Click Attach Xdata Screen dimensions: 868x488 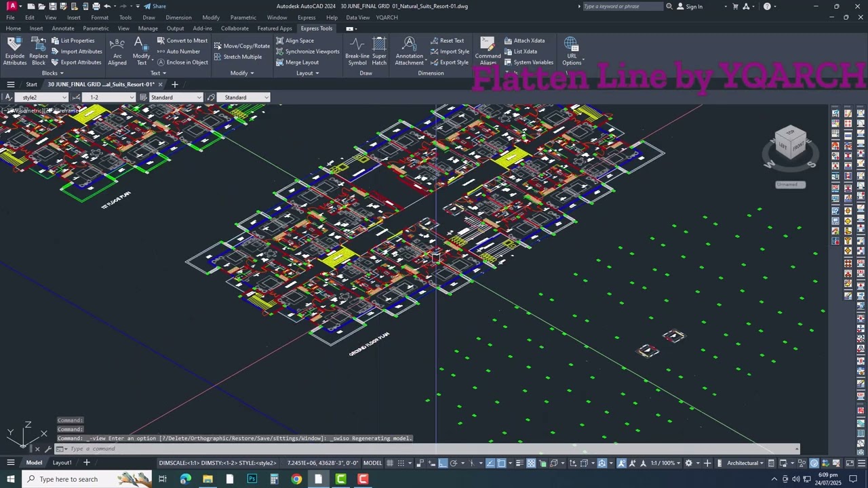(524, 41)
